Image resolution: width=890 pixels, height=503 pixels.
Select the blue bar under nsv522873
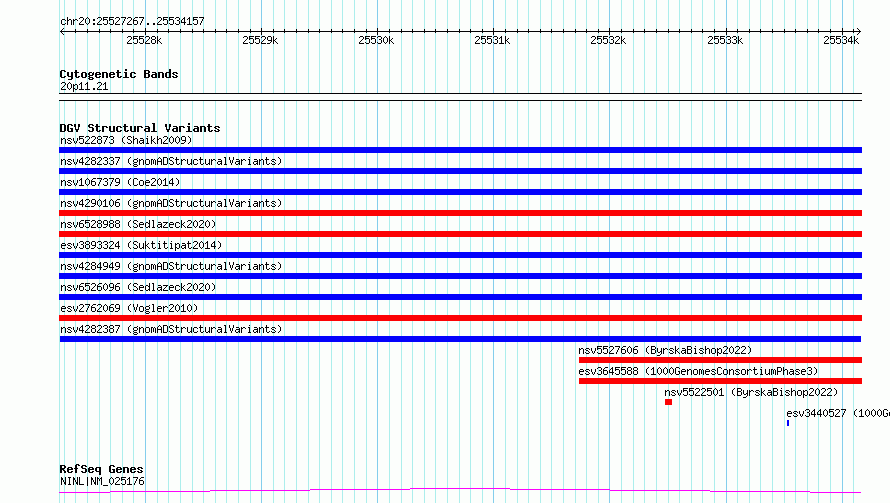pos(460,150)
